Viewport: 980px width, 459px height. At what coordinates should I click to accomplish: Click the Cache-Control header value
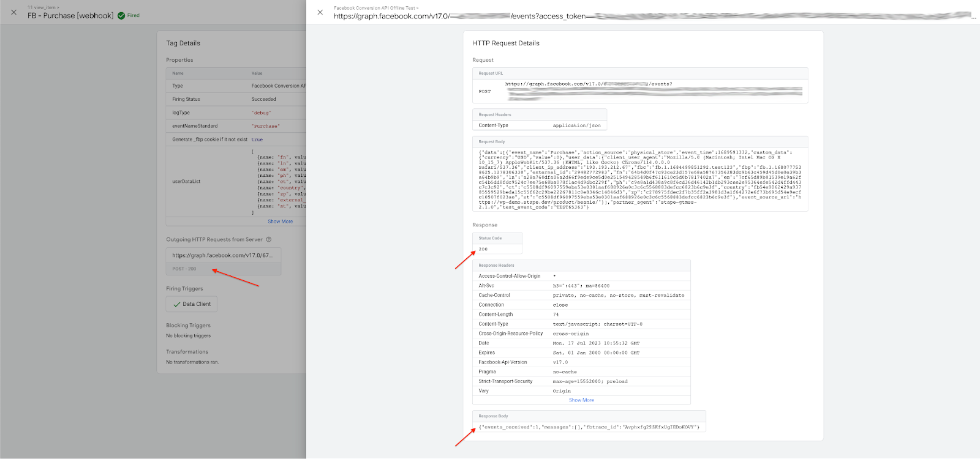coord(619,296)
